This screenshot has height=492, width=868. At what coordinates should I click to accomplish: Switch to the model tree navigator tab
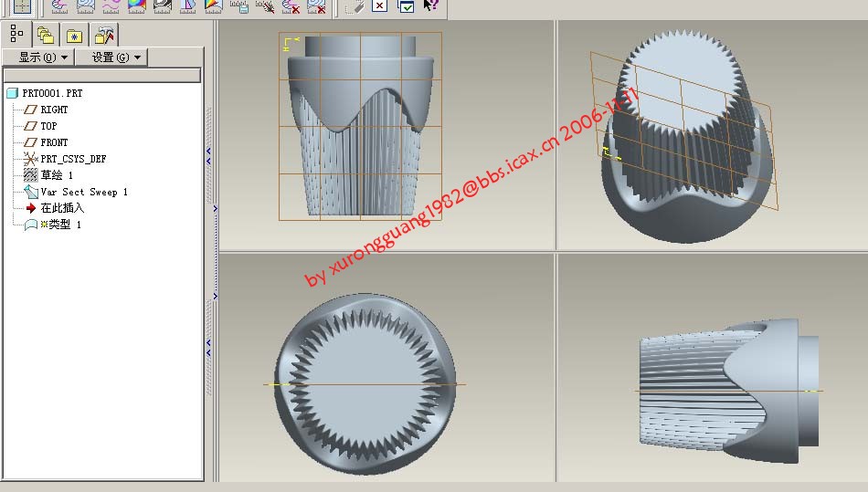(x=16, y=35)
